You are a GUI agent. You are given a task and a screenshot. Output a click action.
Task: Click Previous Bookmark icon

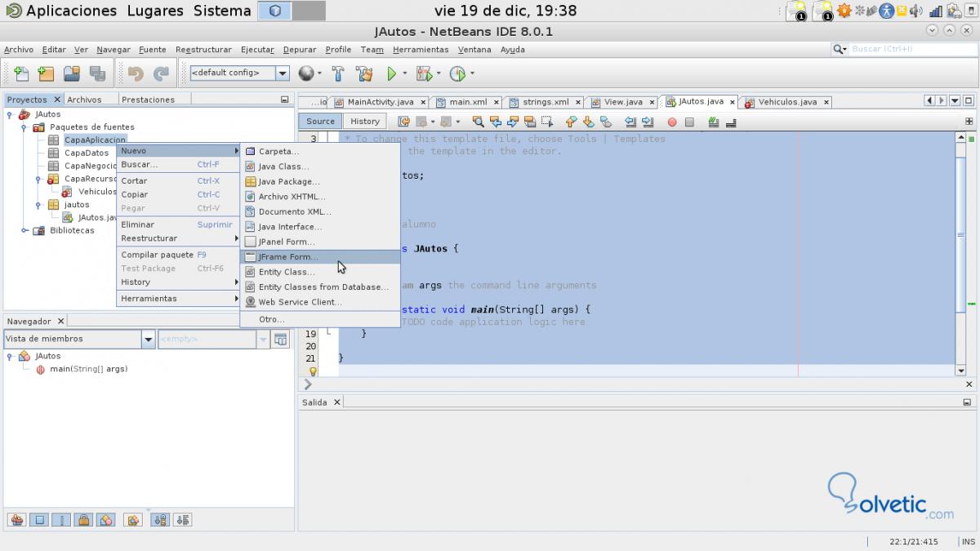571,122
